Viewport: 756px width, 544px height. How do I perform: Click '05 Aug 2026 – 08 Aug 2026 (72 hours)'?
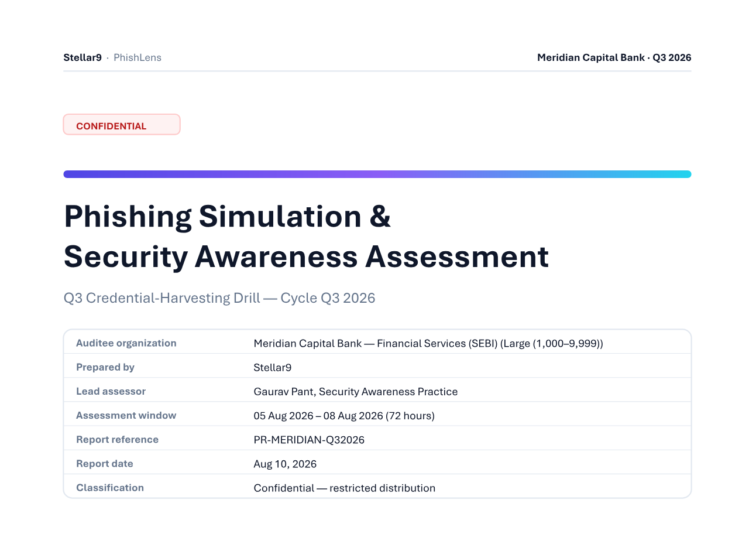pos(344,416)
